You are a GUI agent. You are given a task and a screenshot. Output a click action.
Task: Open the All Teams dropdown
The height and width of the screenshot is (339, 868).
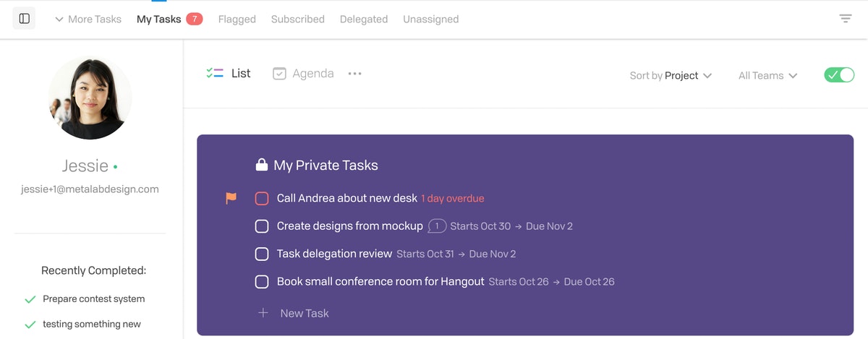point(767,75)
